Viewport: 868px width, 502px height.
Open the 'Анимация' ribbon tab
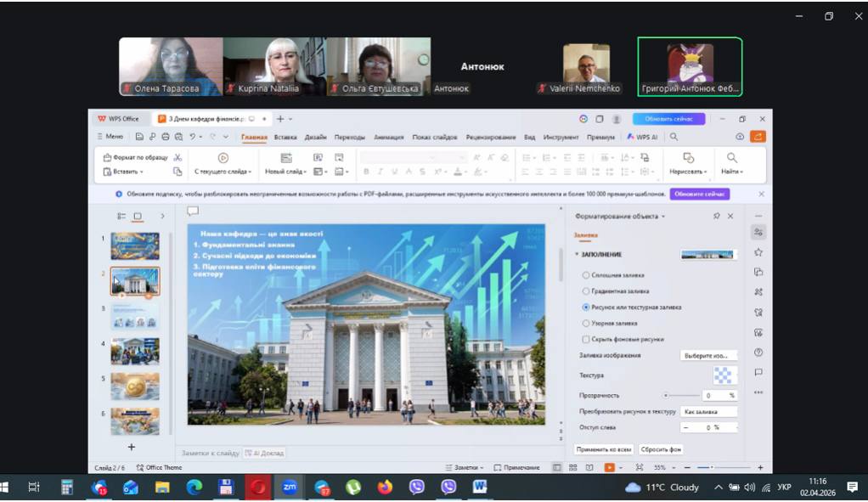(388, 137)
